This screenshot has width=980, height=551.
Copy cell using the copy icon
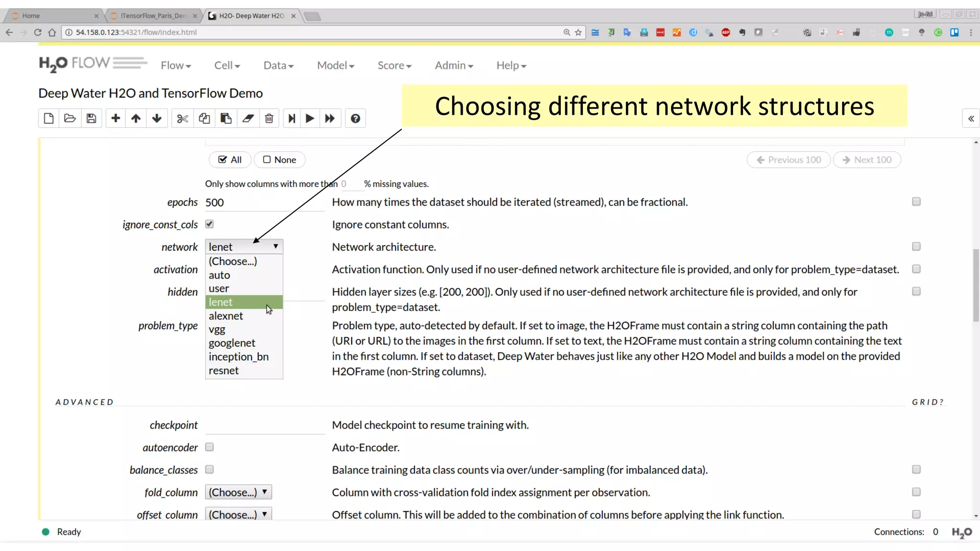click(204, 118)
